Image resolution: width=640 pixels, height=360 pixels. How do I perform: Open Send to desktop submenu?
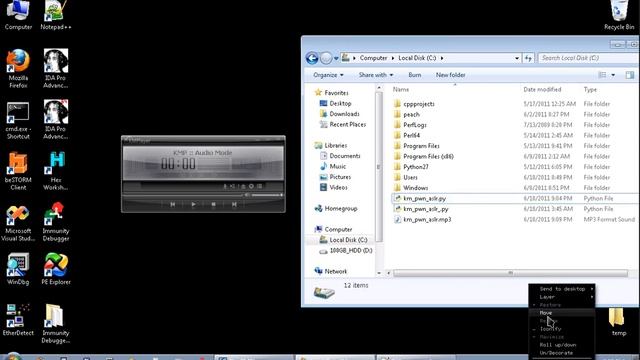[562, 289]
